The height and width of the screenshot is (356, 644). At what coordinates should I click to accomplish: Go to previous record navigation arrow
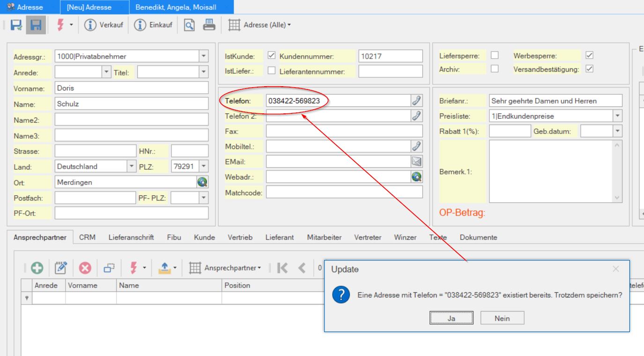pyautogui.click(x=303, y=268)
